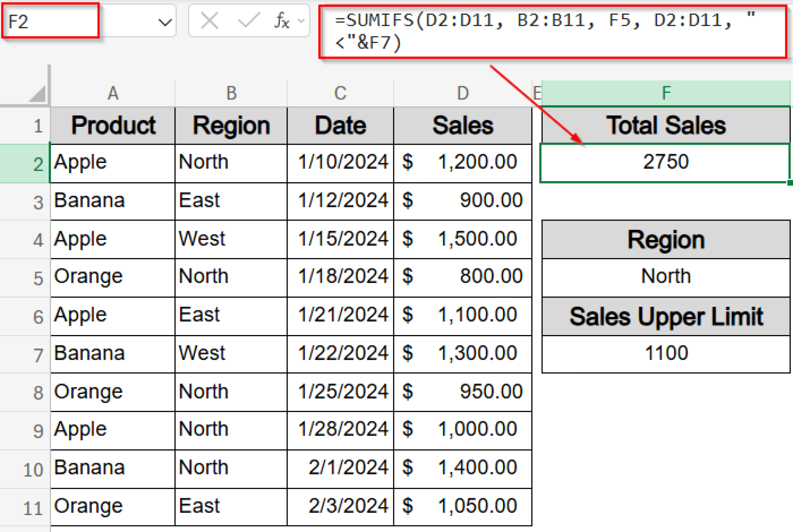The image size is (793, 532).
Task: Select the North cell under Region
Action: (666, 276)
